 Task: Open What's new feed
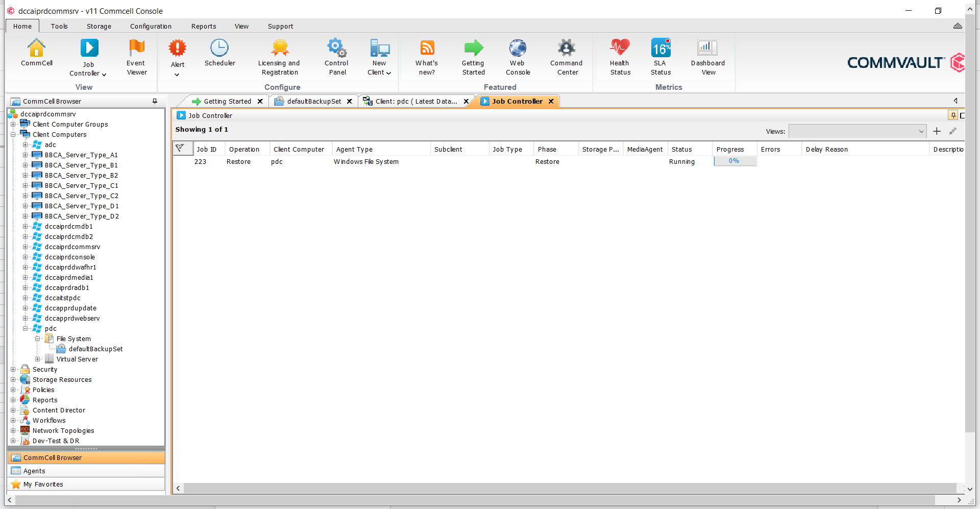427,57
